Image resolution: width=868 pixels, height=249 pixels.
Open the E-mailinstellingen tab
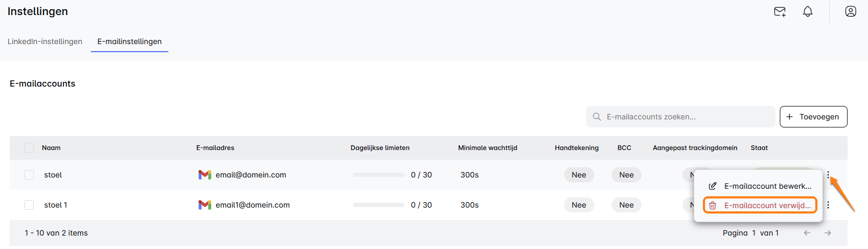[x=130, y=41]
